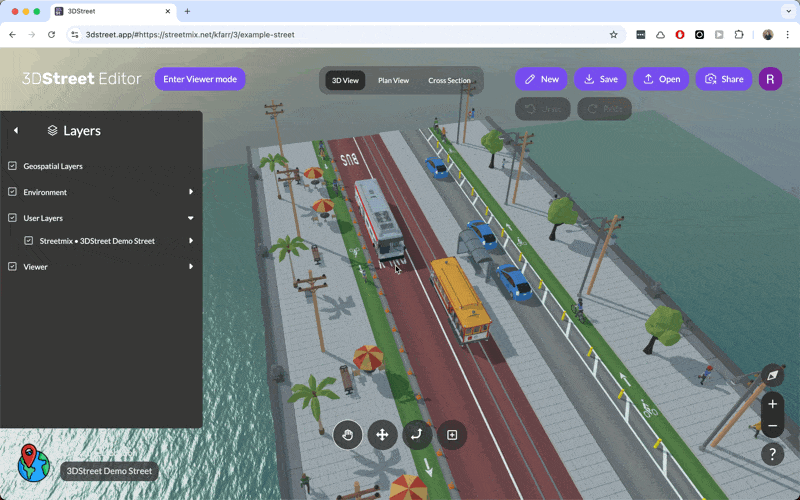Click the geolocation globe pin icon

point(33,463)
